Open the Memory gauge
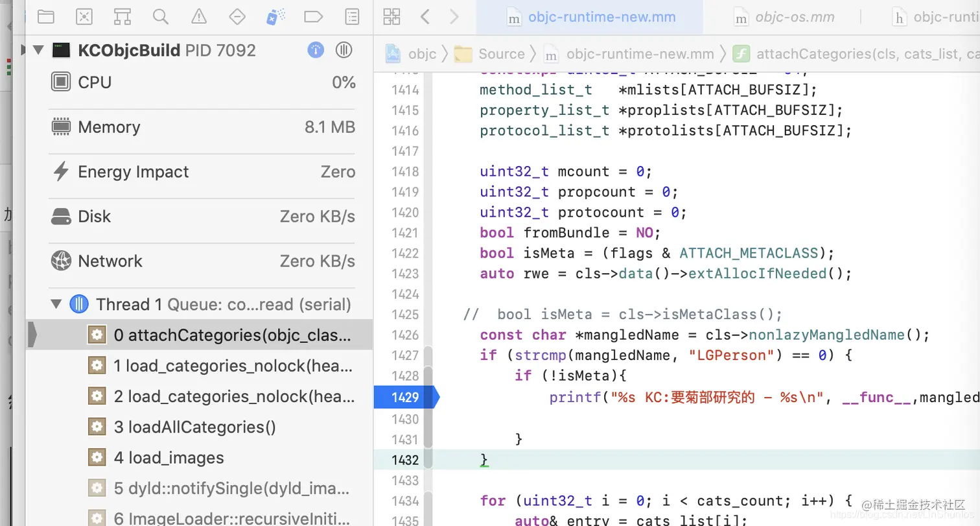 [203, 127]
